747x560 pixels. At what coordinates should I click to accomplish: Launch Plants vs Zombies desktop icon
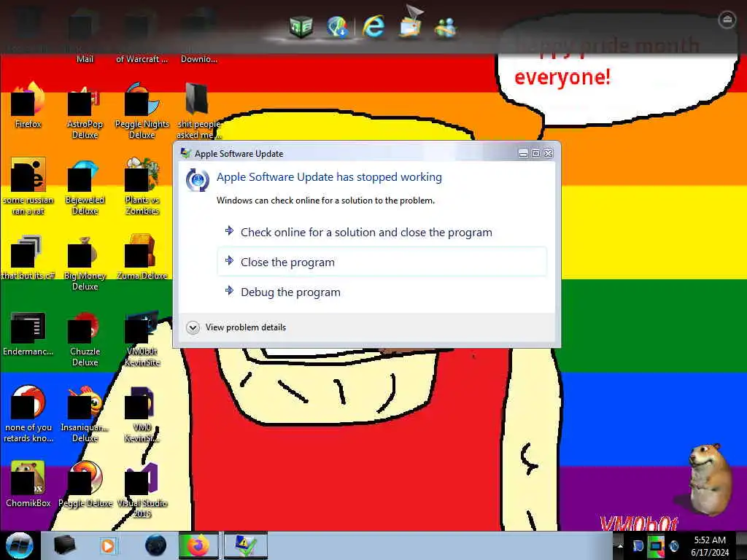[x=142, y=186]
